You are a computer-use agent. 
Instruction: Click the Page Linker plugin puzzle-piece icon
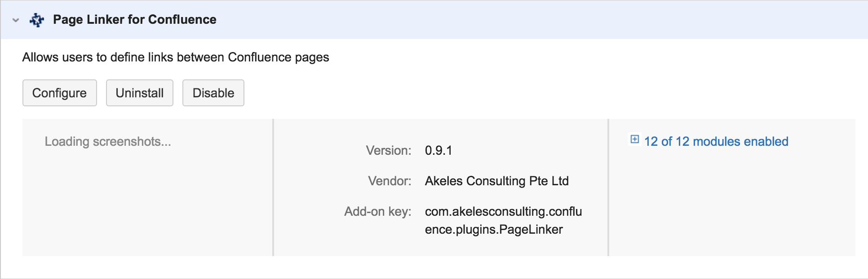pos(36,20)
